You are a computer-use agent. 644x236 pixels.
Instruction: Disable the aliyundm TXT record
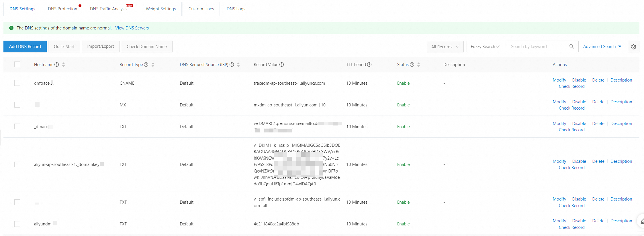pos(579,221)
